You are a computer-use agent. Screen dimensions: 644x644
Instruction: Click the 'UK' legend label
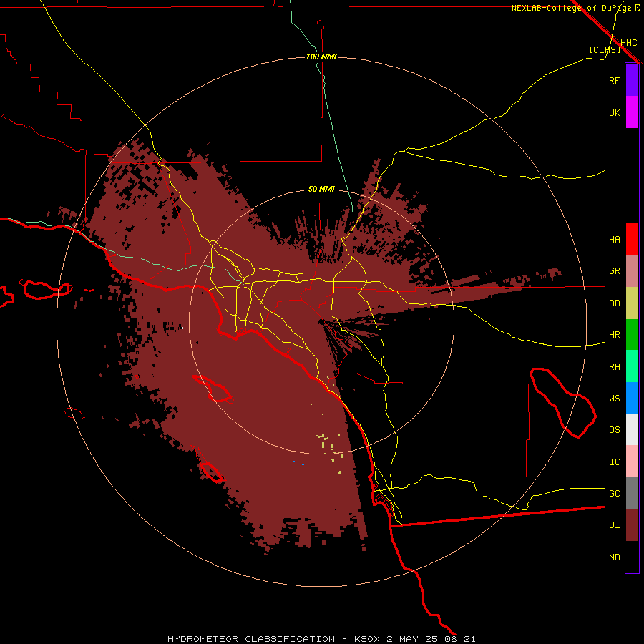[614, 112]
